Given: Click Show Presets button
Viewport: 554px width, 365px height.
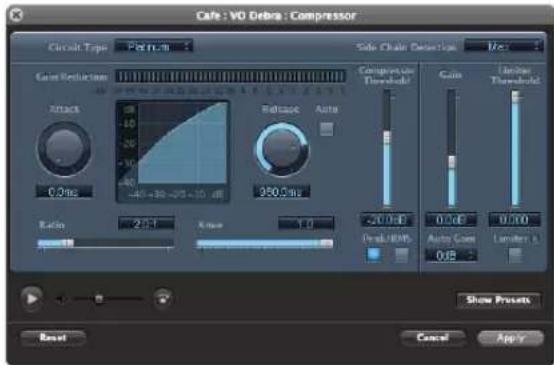Looking at the screenshot, I should tap(498, 300).
